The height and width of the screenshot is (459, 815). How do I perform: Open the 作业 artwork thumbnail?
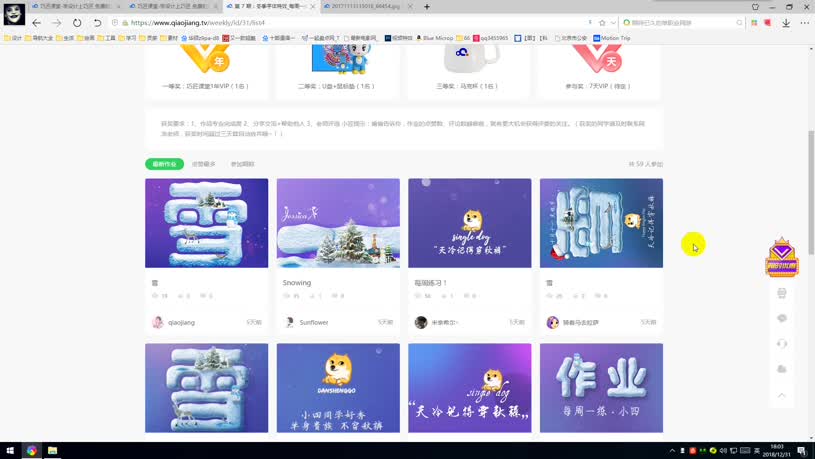601,388
